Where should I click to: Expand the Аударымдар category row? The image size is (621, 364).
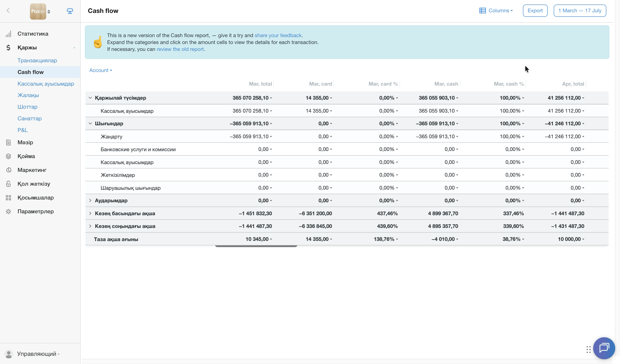click(90, 201)
